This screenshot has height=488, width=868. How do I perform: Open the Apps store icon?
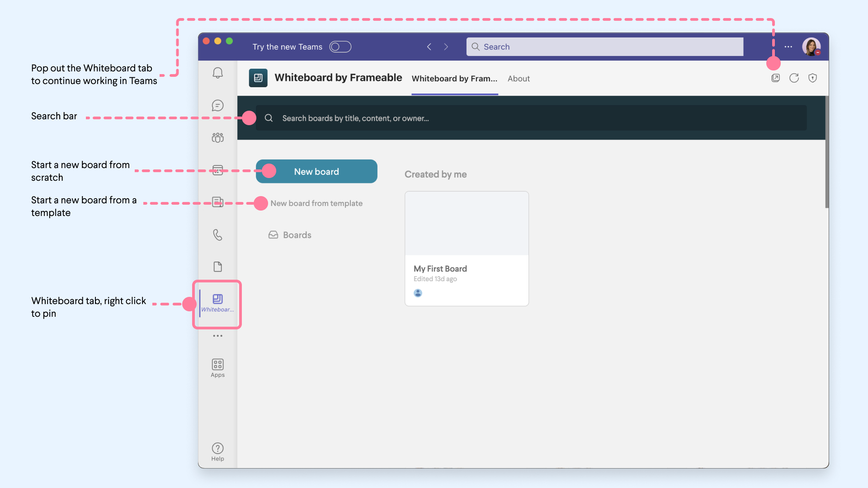(217, 368)
